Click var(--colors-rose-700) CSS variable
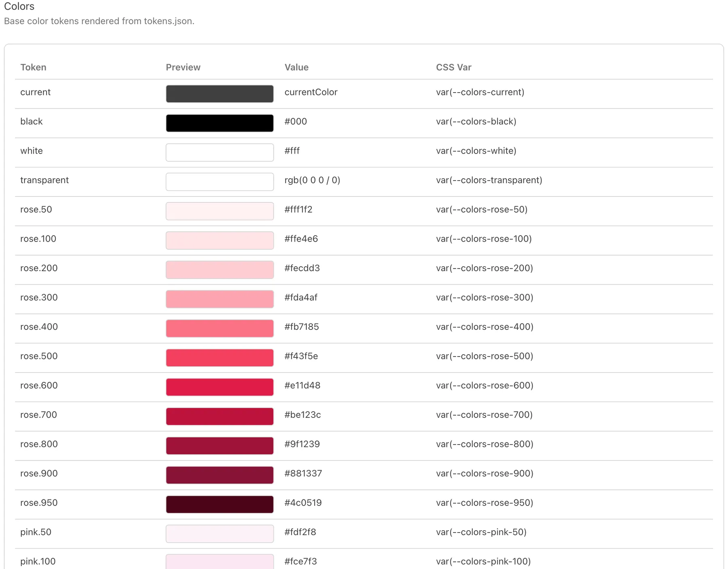Image resolution: width=728 pixels, height=569 pixels. point(484,415)
